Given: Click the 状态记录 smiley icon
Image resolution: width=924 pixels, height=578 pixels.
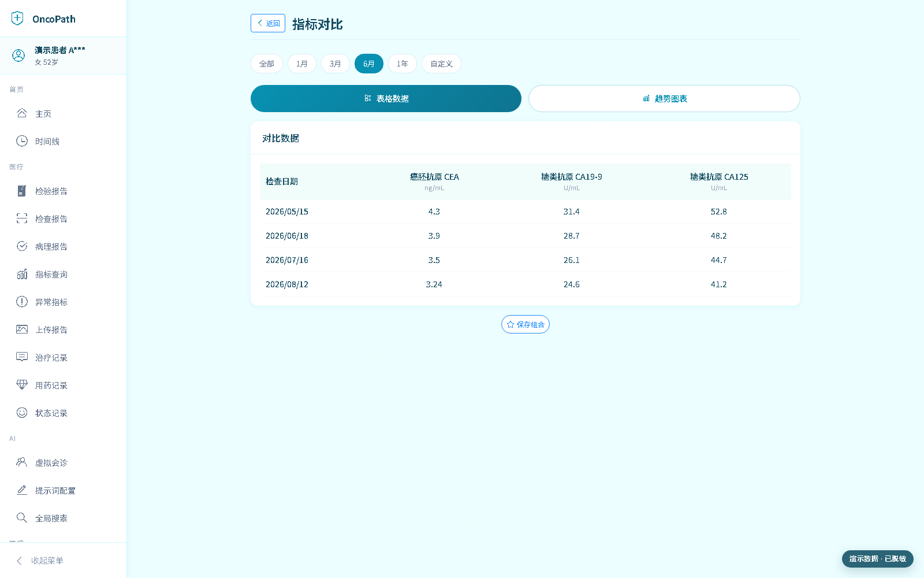Looking at the screenshot, I should click(22, 413).
